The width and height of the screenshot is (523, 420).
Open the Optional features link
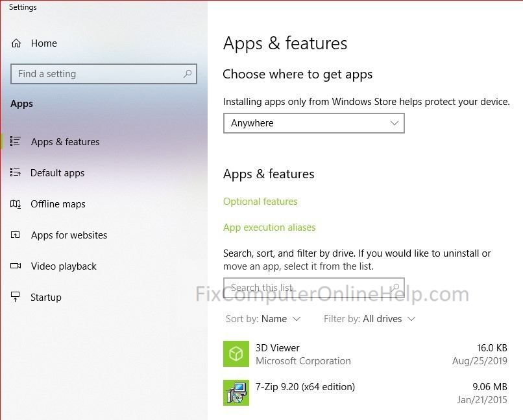[x=260, y=202]
